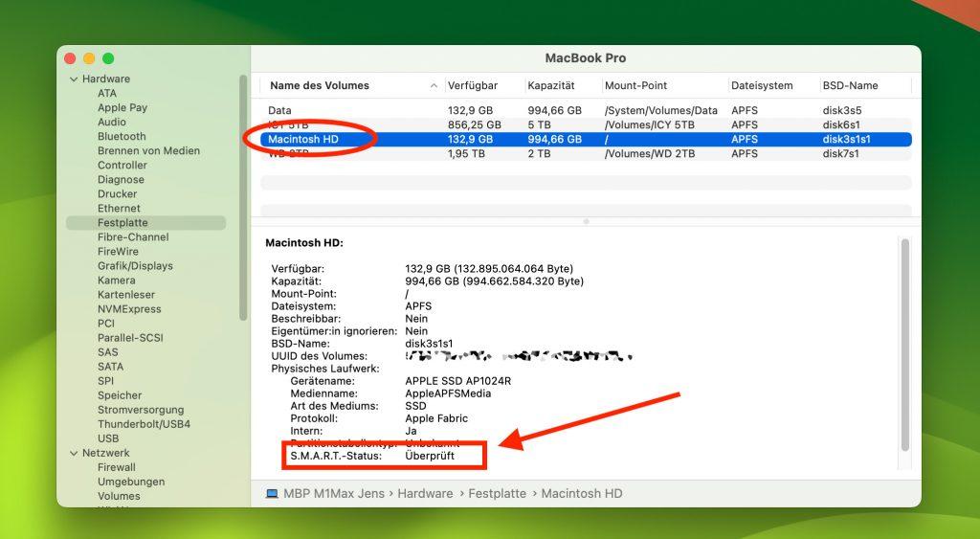
Task: Click the MacBook icon in path bar
Action: [x=272, y=493]
